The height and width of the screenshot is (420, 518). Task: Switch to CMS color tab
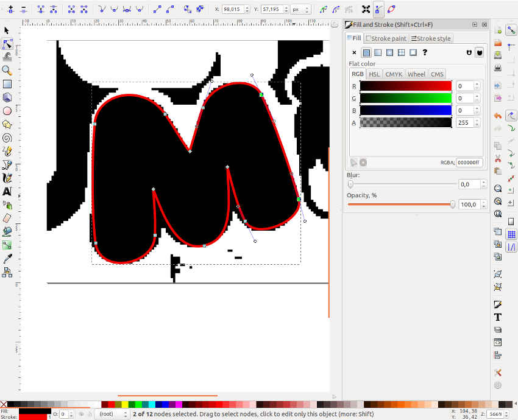[437, 74]
